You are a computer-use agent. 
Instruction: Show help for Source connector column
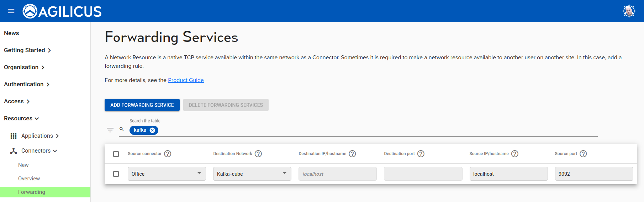[168, 154]
